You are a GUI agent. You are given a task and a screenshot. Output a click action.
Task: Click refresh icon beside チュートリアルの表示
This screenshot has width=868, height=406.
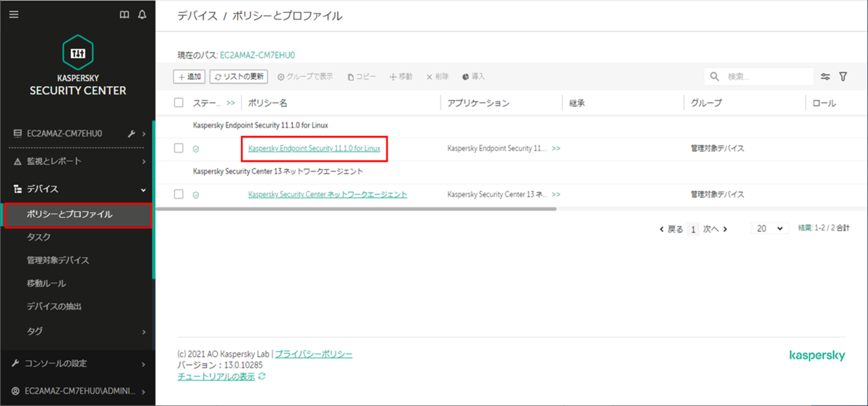262,376
